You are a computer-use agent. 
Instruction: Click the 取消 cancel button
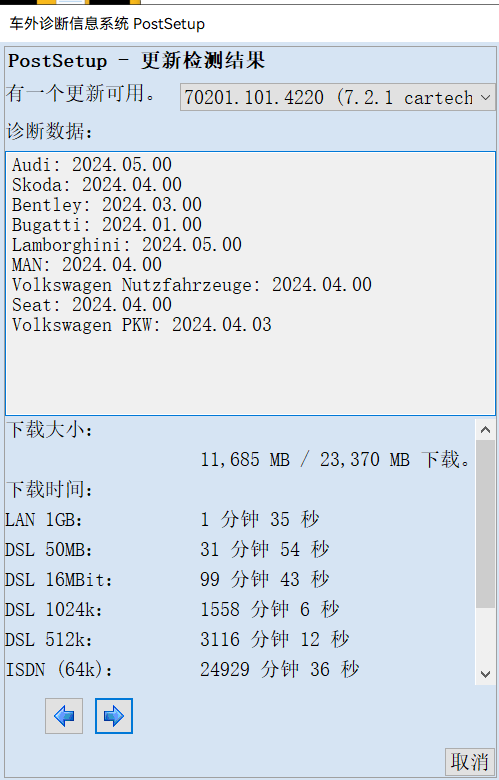[x=469, y=762]
